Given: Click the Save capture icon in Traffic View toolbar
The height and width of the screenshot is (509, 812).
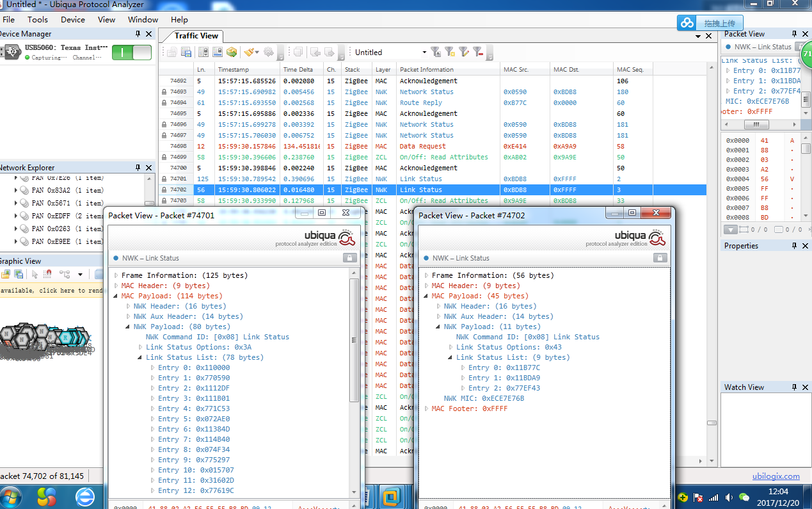Looking at the screenshot, I should [186, 53].
